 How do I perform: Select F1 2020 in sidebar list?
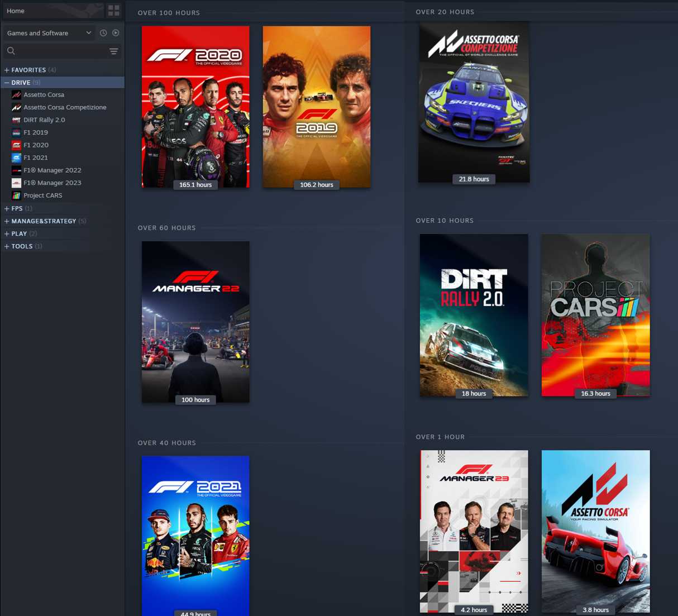tap(36, 145)
